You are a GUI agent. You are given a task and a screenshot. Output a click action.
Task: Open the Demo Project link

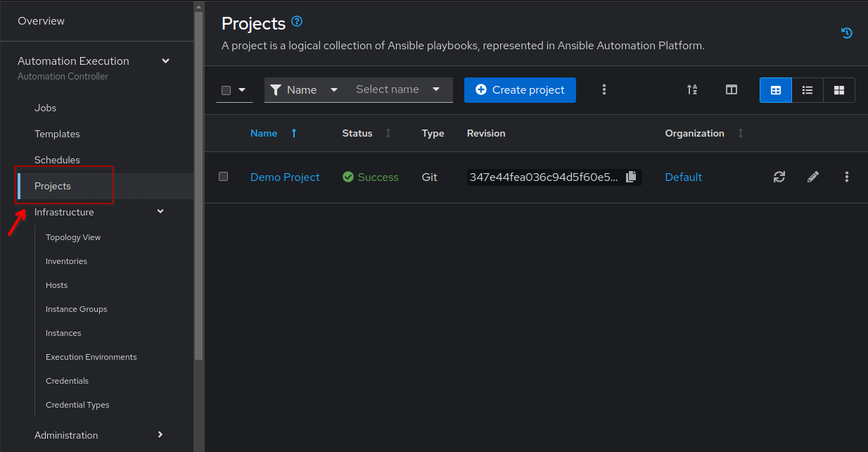click(285, 177)
